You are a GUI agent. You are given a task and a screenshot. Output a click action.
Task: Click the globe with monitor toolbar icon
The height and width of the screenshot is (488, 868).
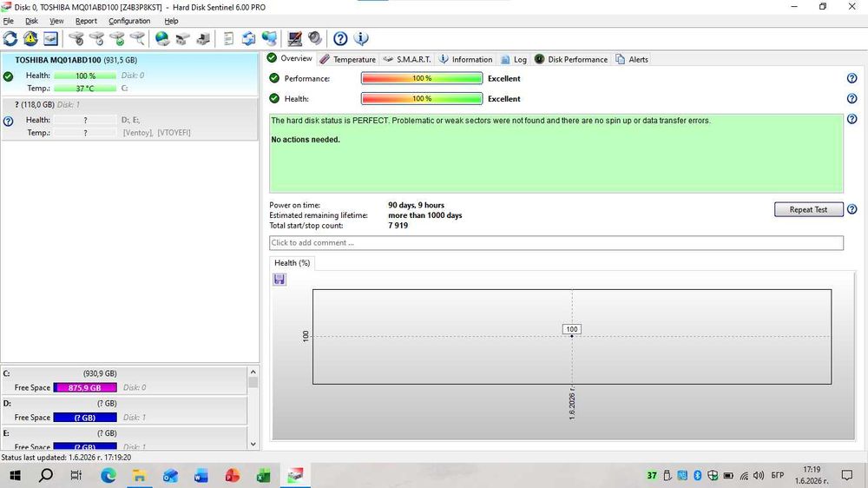point(270,39)
